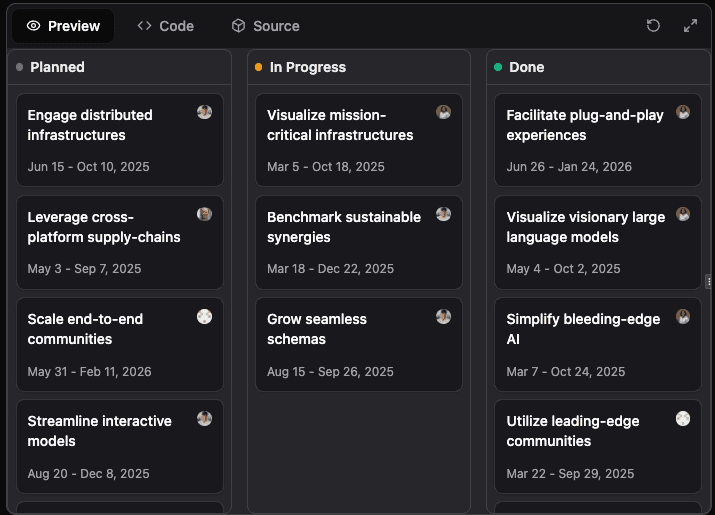Click the orange In Progress status dot

[259, 67]
